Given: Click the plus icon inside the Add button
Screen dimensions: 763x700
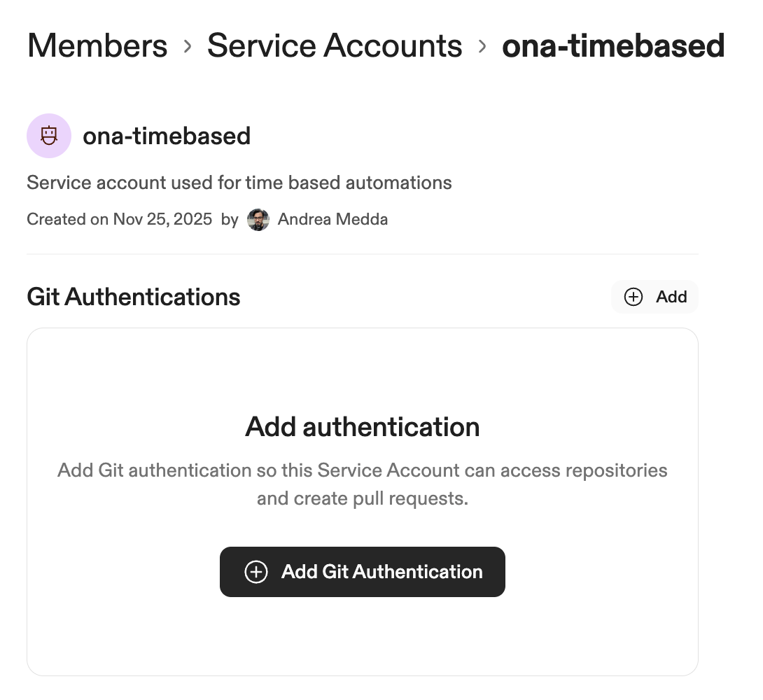Looking at the screenshot, I should tap(633, 297).
